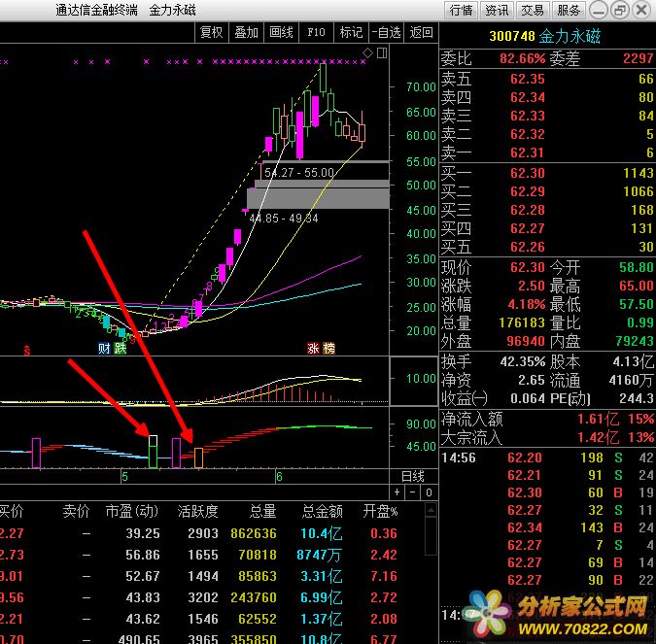
Task: Minimize the 通达信 window
Action: [x=599, y=10]
